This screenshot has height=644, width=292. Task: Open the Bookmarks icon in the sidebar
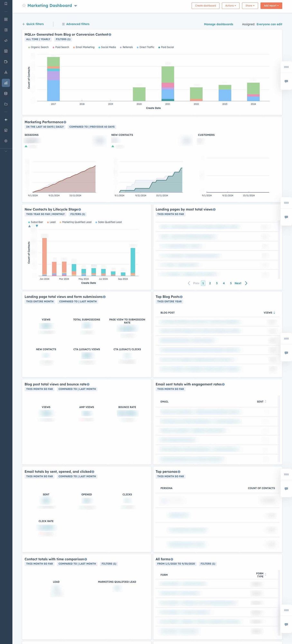pos(6,4)
